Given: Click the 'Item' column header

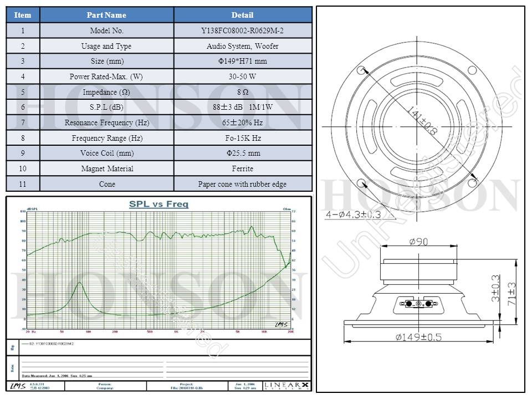Looking at the screenshot, I should pyautogui.click(x=23, y=15).
